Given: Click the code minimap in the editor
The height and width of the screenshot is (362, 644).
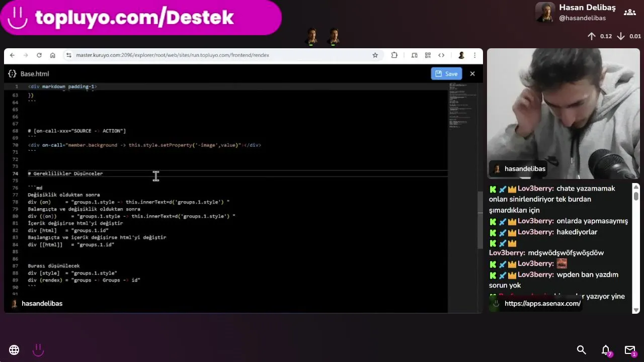Looking at the screenshot, I should 462,106.
